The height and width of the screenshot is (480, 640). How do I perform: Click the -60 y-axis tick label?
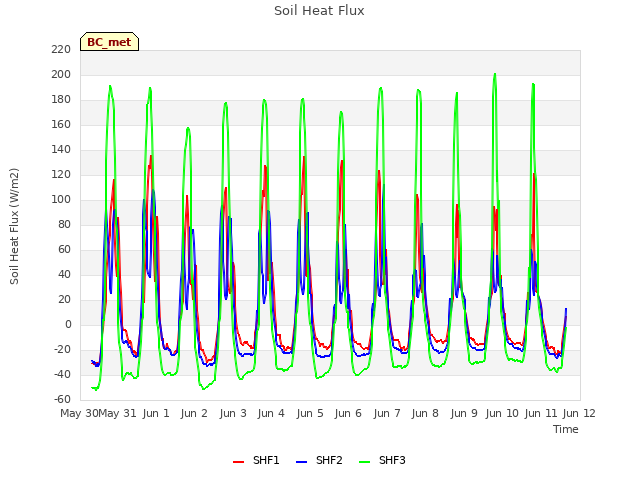pyautogui.click(x=62, y=399)
